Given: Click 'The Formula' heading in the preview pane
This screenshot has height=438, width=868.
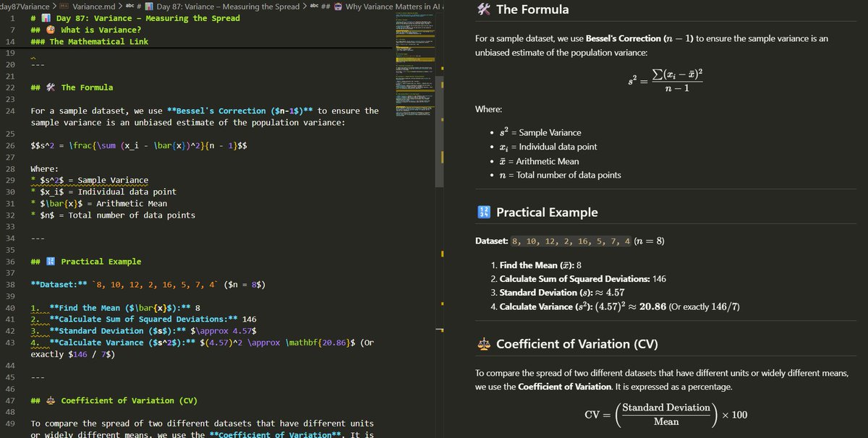Looking at the screenshot, I should (x=532, y=9).
